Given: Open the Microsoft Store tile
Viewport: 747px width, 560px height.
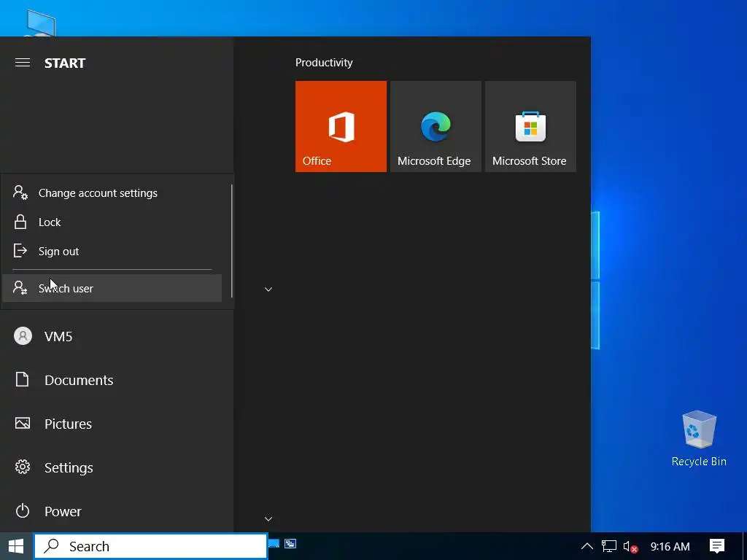Looking at the screenshot, I should [x=530, y=126].
